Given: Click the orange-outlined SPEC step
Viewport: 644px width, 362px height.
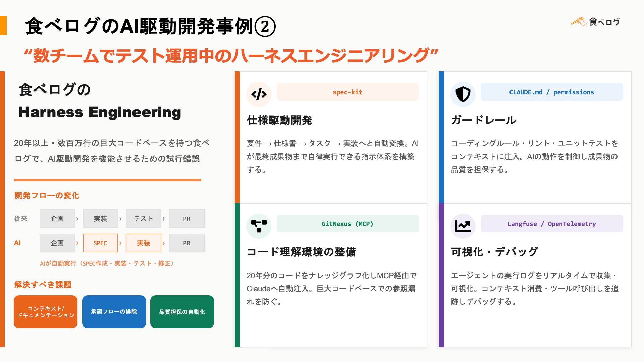Looking at the screenshot, I should (100, 243).
